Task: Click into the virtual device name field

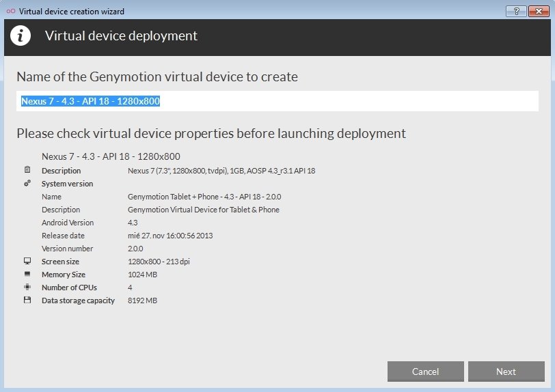Action: click(x=277, y=101)
